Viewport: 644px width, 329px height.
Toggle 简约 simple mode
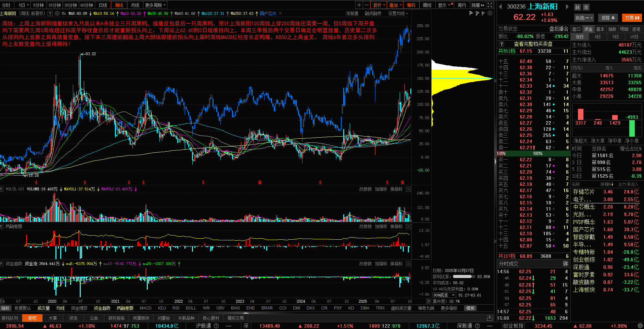[x=462, y=5]
